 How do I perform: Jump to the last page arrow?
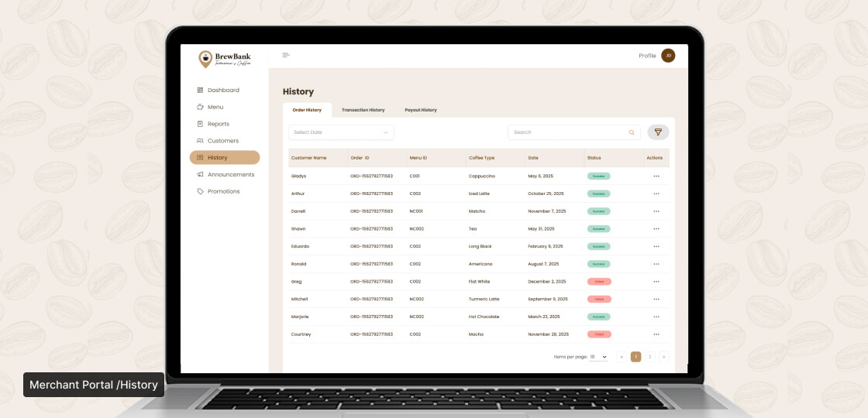[x=663, y=357]
